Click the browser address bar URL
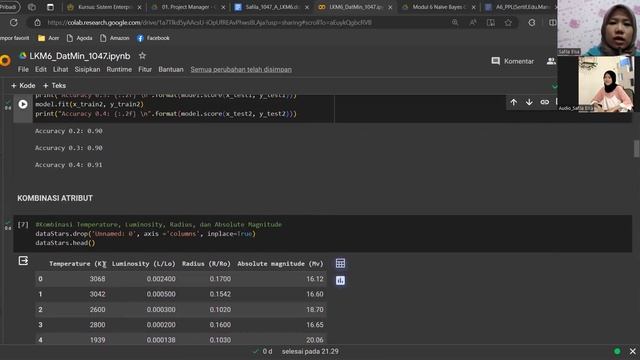640x360 pixels. [x=209, y=23]
